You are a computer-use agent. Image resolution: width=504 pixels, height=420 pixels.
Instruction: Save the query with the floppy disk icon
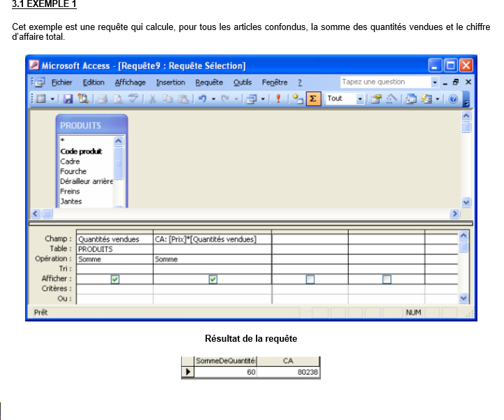coord(68,99)
